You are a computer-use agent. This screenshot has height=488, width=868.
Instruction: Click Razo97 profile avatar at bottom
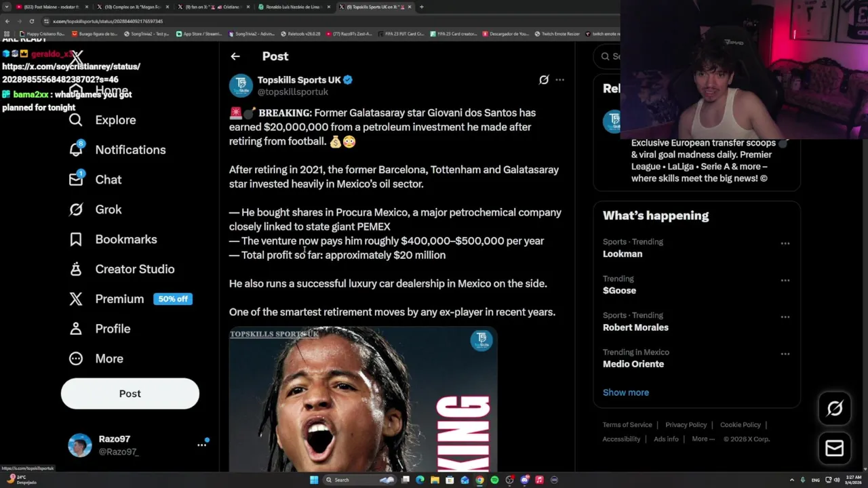click(x=80, y=445)
